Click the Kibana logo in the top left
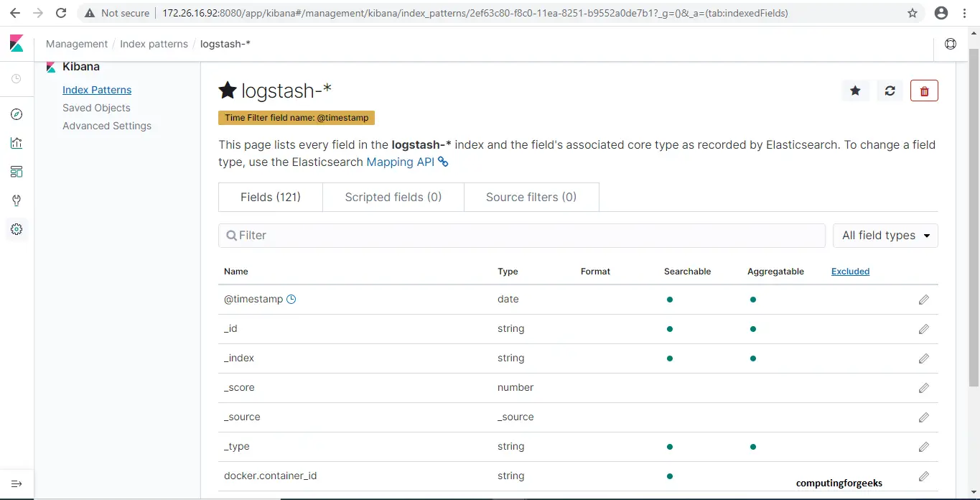The height and width of the screenshot is (500, 980). [x=16, y=44]
